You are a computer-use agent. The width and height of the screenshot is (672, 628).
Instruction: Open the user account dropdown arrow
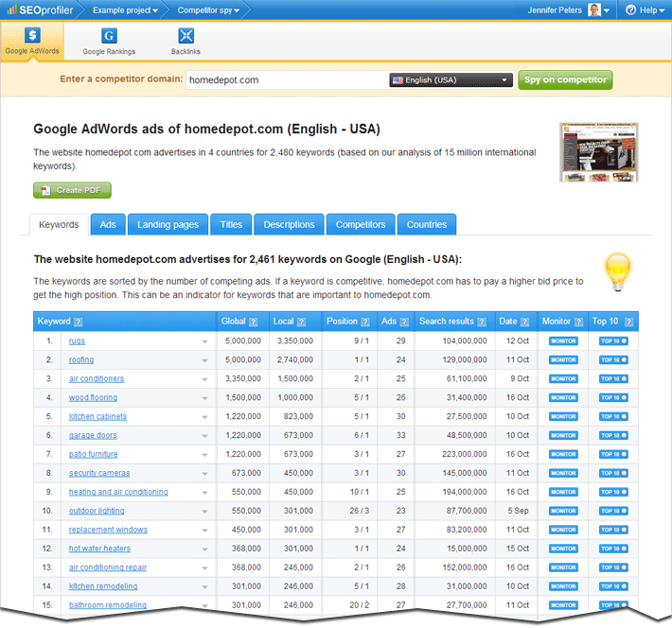607,10
